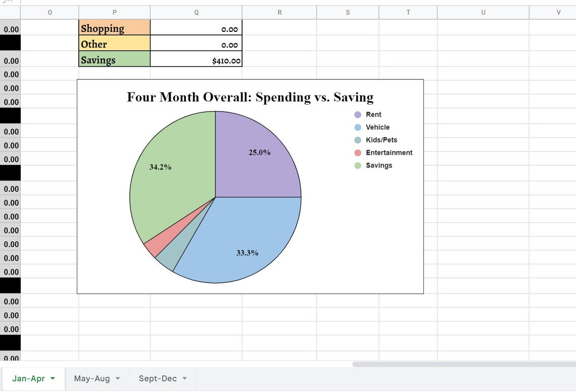Select column O header

click(50, 13)
